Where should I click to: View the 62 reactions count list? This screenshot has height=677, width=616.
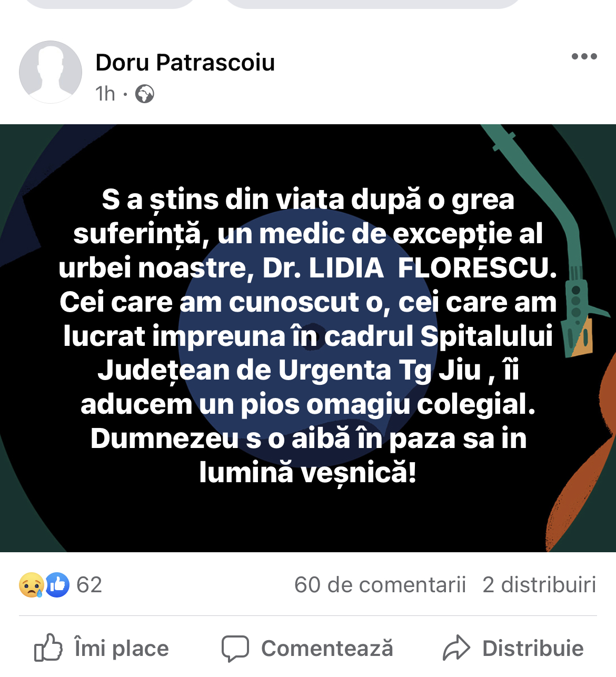89,585
